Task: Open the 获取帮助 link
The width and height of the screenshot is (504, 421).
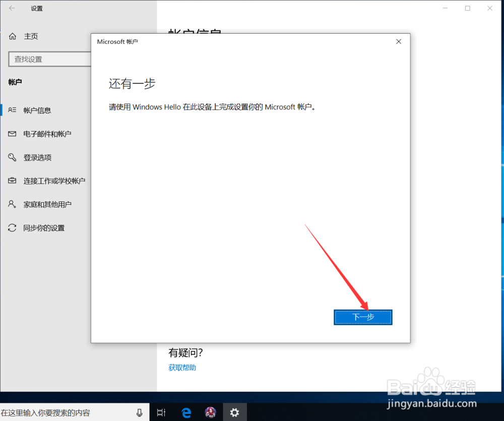Action: pyautogui.click(x=182, y=367)
